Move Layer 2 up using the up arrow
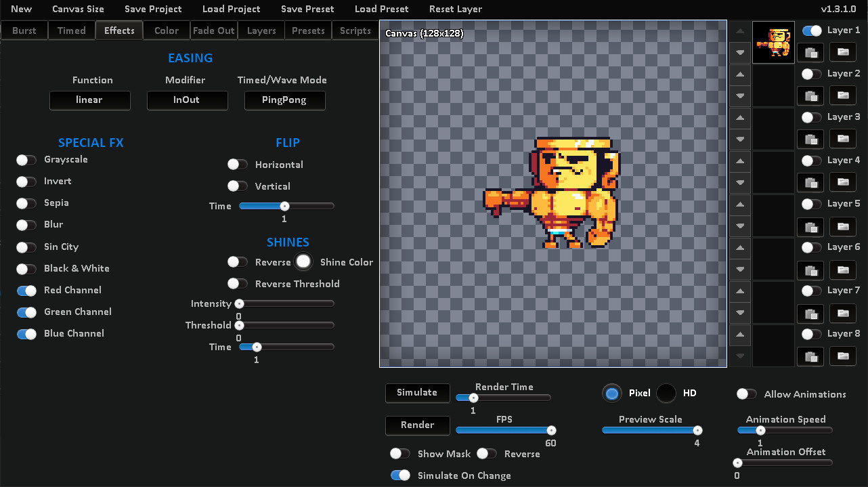 coord(739,75)
